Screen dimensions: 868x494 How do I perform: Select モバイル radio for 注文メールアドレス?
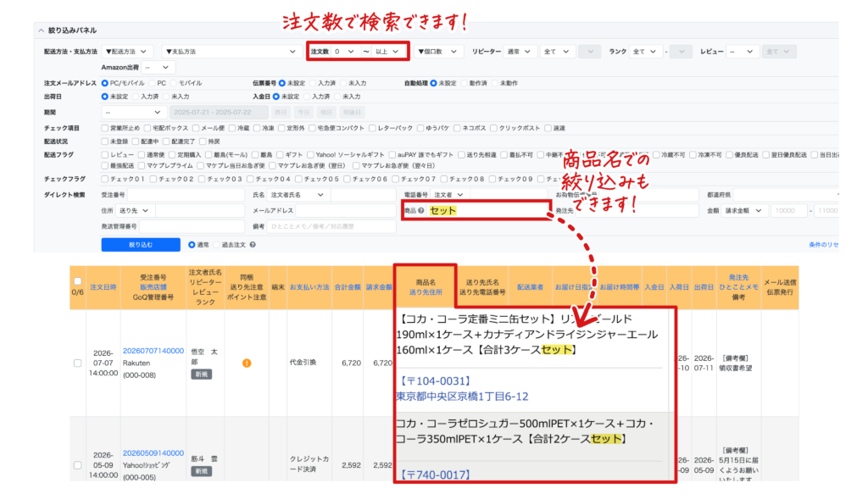click(173, 84)
